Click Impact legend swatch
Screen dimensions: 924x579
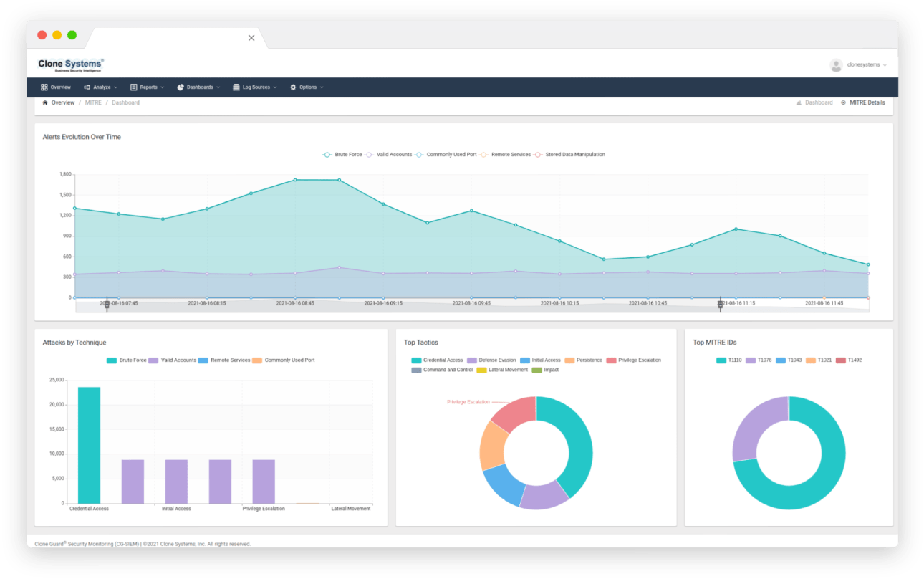click(536, 370)
